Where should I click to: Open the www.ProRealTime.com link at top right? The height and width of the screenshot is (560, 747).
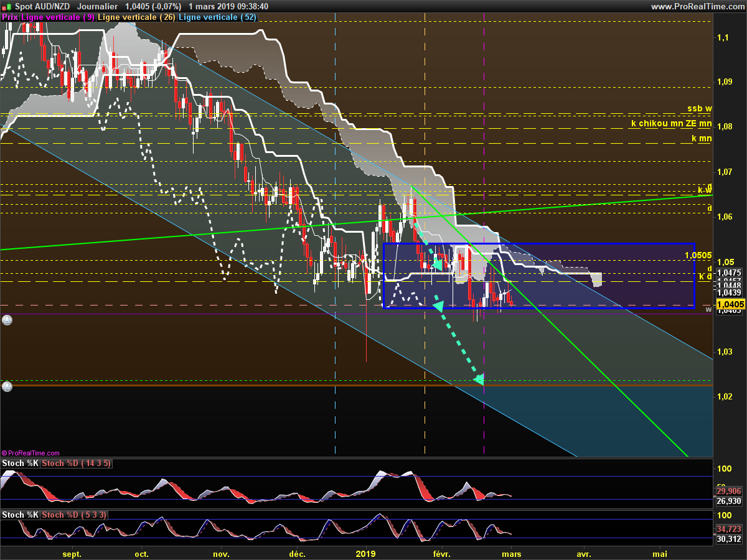(697, 6)
